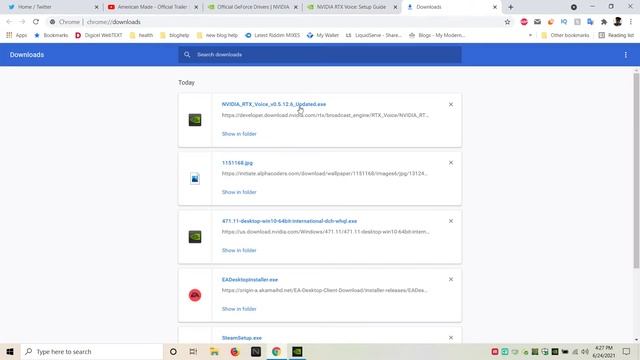Open the 471.11-desktop-win10 driver exe link
Viewport: 640px width, 360px height.
coord(289,221)
